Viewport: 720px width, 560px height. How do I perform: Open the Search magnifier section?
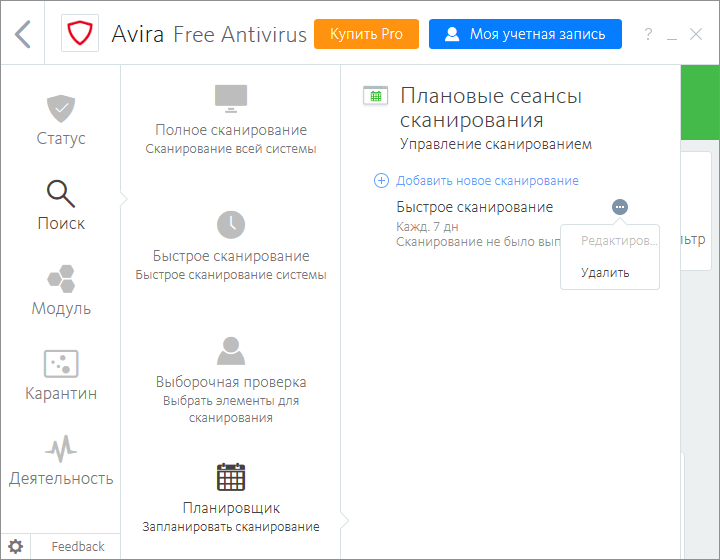61,205
